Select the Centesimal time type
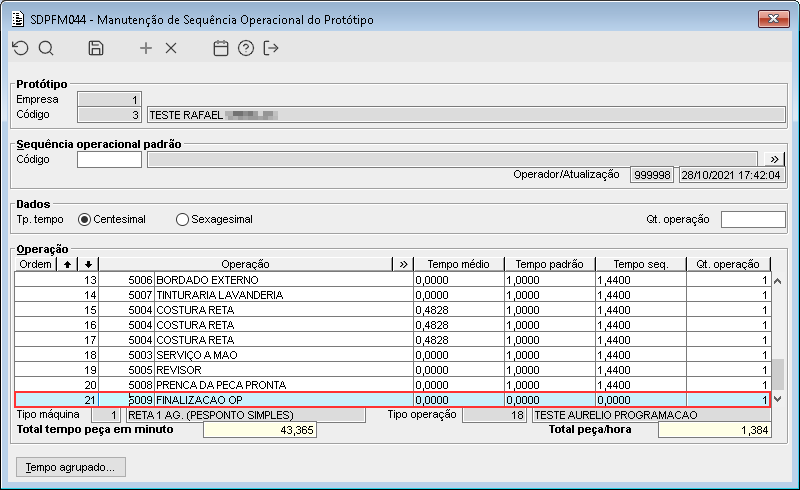 [x=112, y=219]
